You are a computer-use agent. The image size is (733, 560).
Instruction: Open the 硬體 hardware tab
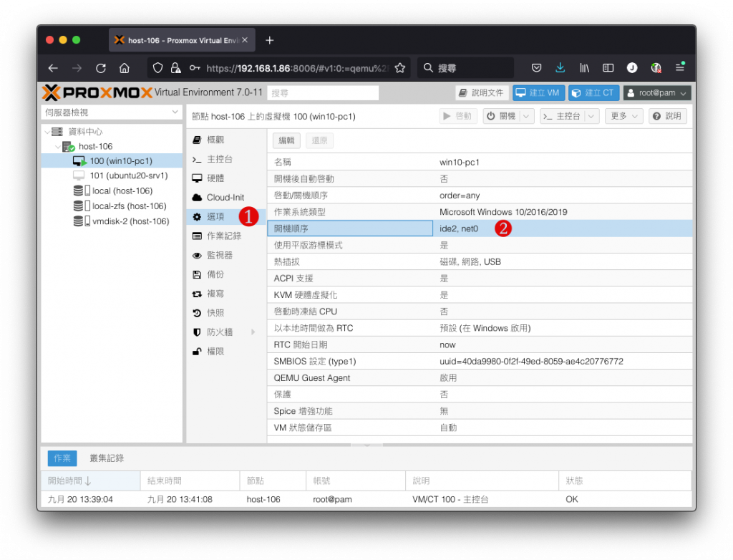point(226,178)
